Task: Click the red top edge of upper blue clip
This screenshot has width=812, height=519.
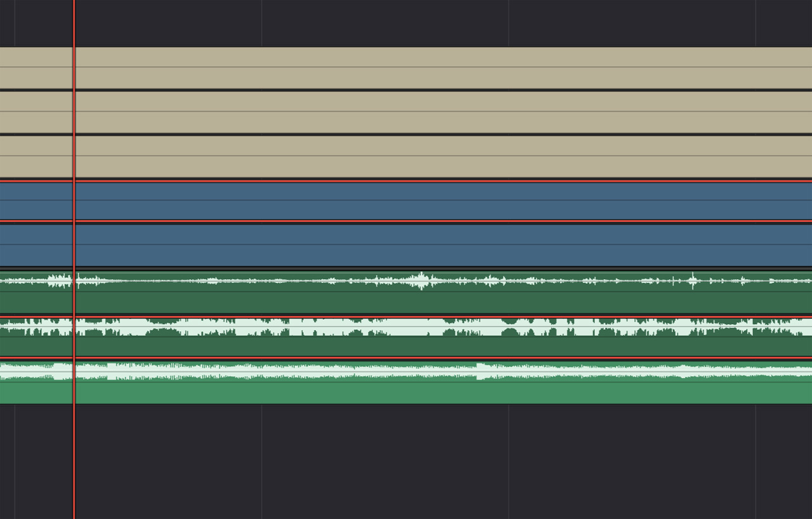Action: (406, 181)
